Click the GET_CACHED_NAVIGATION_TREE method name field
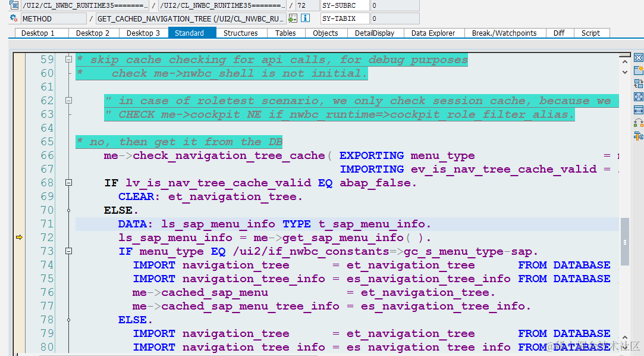Image resolution: width=644 pixels, height=356 pixels. point(191,18)
